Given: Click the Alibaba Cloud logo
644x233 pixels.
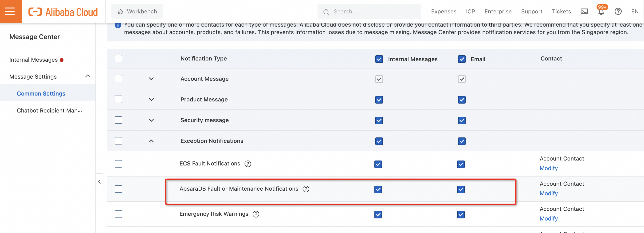Looking at the screenshot, I should [63, 12].
